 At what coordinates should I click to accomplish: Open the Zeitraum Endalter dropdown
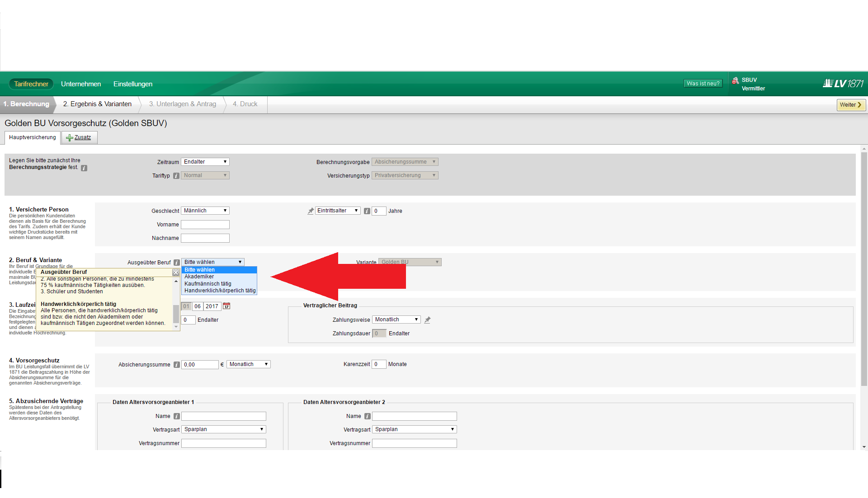pos(205,162)
